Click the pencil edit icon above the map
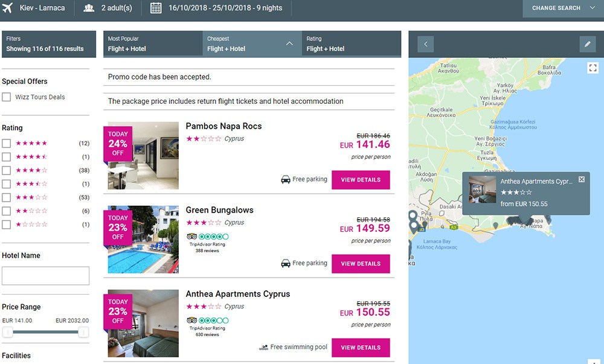This screenshot has width=604, height=364. 587,44
